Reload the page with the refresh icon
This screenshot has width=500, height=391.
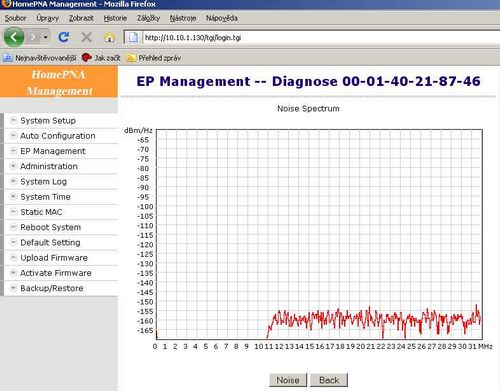point(63,37)
